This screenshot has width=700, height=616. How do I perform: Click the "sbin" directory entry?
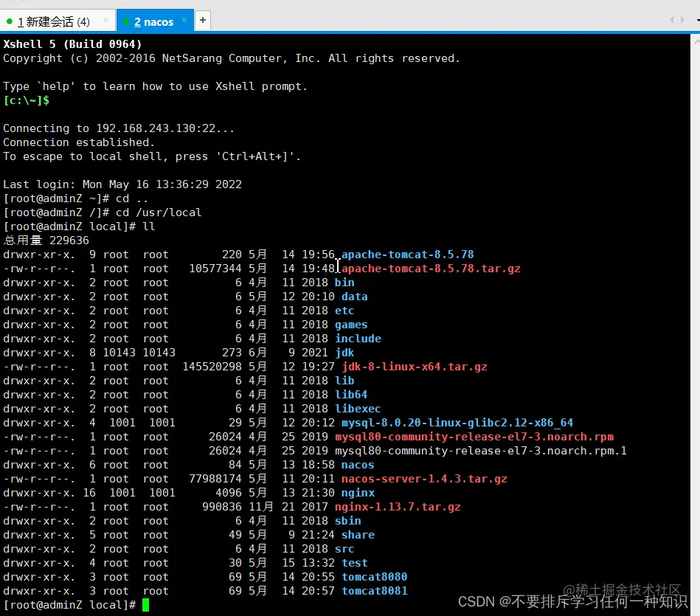tap(348, 521)
